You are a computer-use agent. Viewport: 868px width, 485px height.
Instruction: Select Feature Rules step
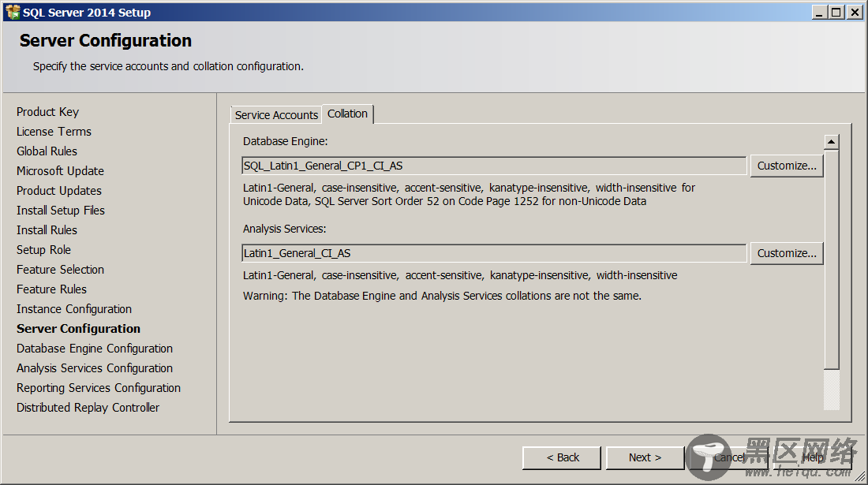click(51, 289)
